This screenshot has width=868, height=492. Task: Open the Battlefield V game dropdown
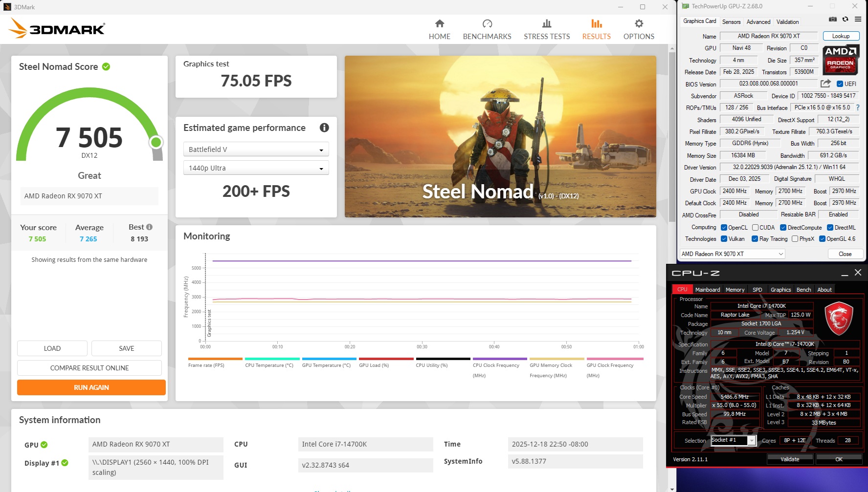point(256,150)
